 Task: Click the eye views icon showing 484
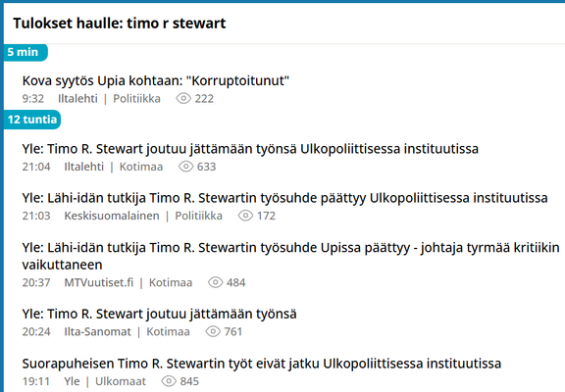[216, 282]
